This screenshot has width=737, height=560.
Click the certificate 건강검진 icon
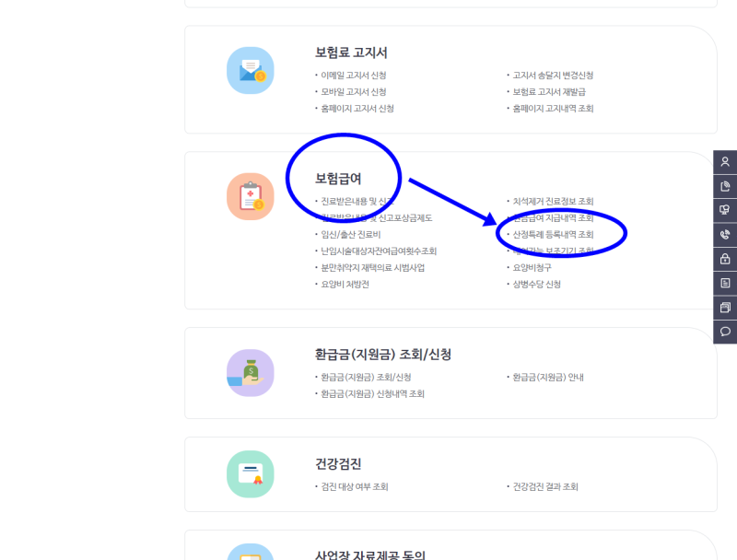[251, 474]
